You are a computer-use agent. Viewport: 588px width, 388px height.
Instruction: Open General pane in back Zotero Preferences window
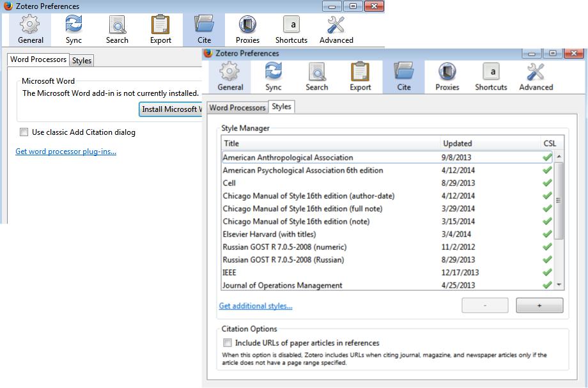[31, 30]
